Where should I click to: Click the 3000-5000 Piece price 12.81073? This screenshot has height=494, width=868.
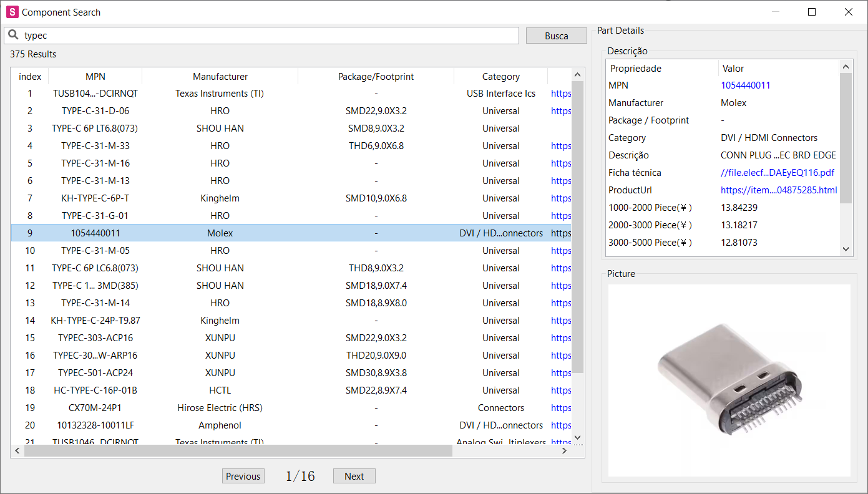tap(739, 243)
